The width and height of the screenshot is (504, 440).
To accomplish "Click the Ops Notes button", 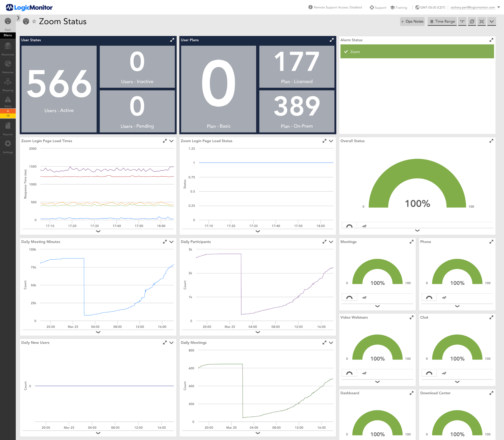I will pos(412,21).
